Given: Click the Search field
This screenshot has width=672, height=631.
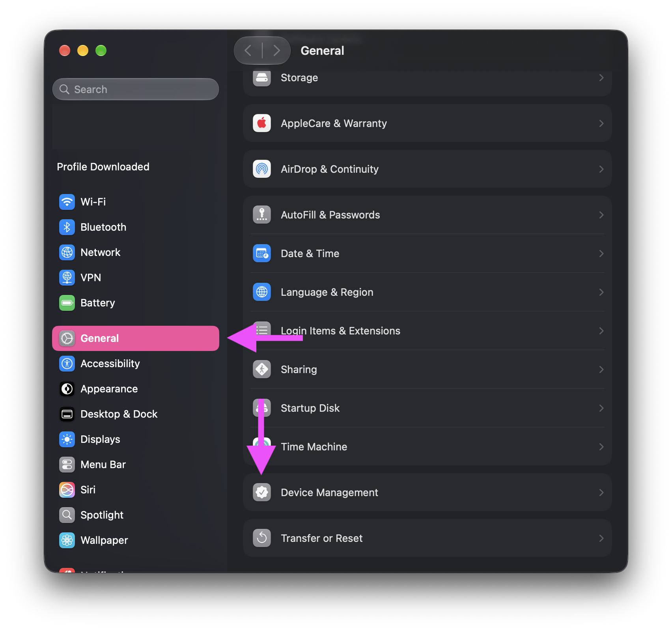Looking at the screenshot, I should tap(136, 89).
